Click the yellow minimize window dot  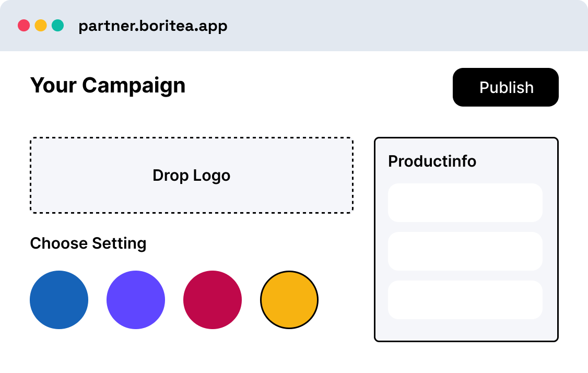(41, 26)
